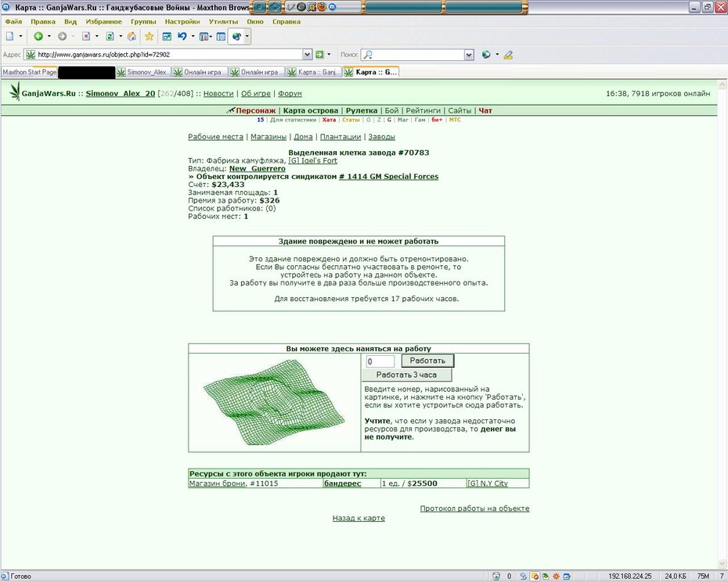This screenshot has height=582, width=728.
Task: Click the Поиск search input field
Action: pos(418,55)
